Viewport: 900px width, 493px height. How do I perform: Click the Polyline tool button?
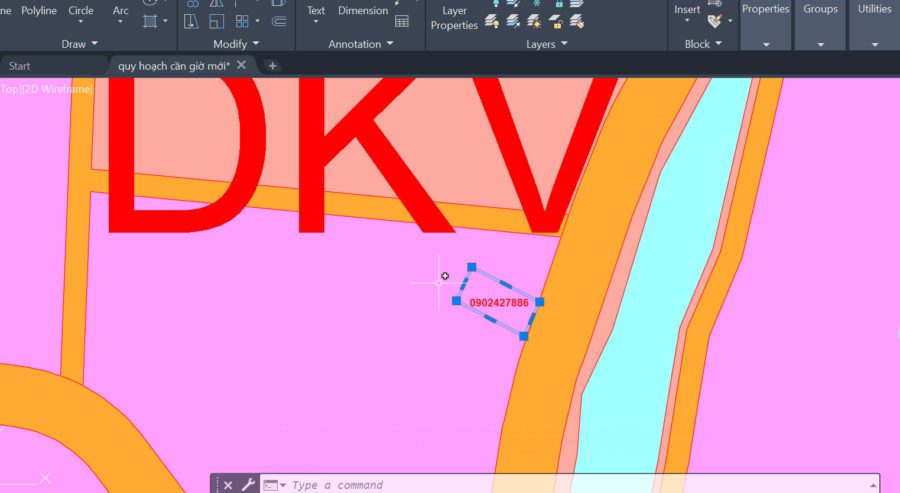point(39,10)
